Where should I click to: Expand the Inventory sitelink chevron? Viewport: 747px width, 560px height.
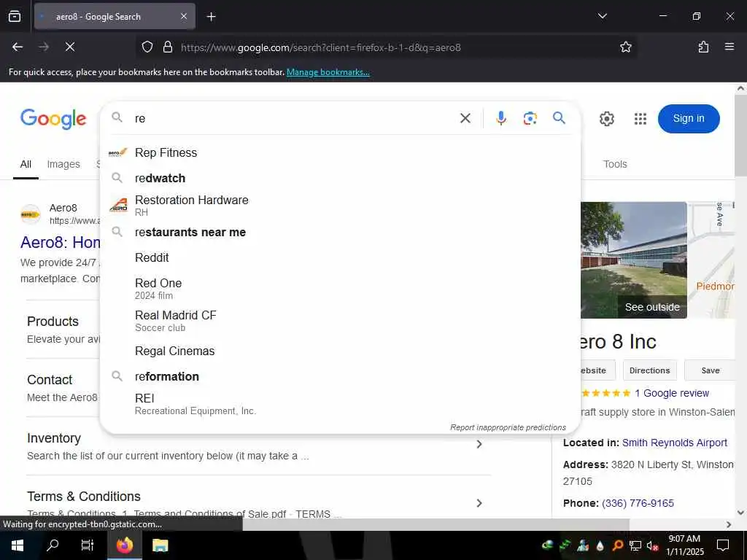pyautogui.click(x=479, y=444)
